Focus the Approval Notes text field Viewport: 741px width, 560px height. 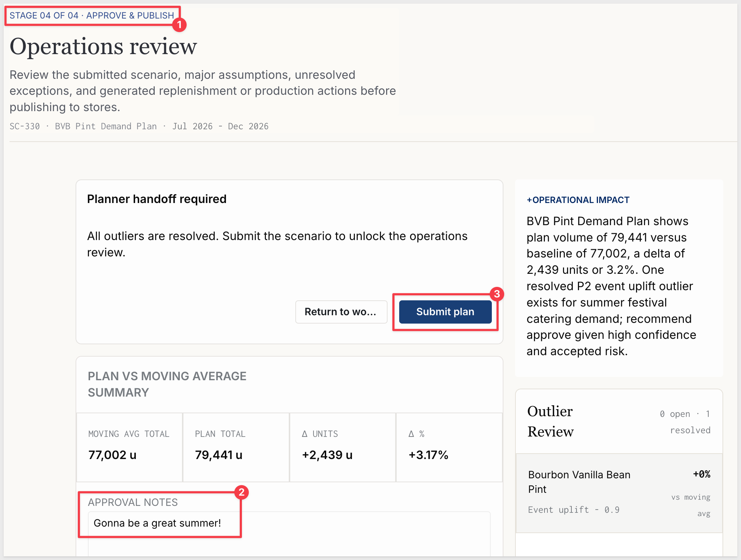289,533
